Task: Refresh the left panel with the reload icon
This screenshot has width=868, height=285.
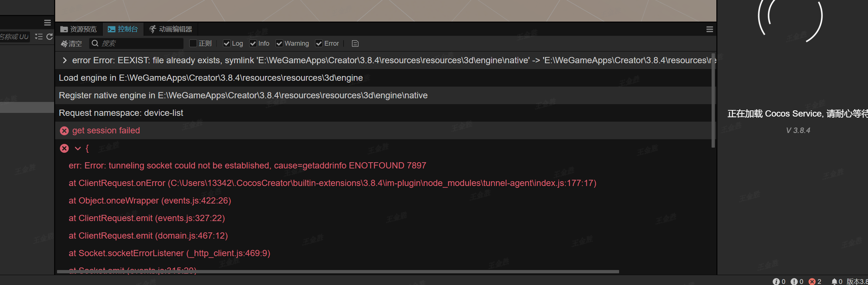Action: (50, 37)
